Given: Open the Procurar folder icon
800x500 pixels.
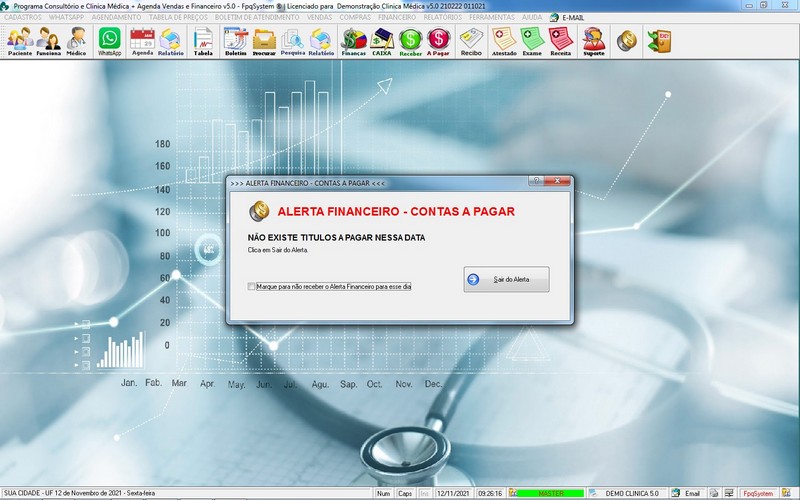Looking at the screenshot, I should 264,41.
